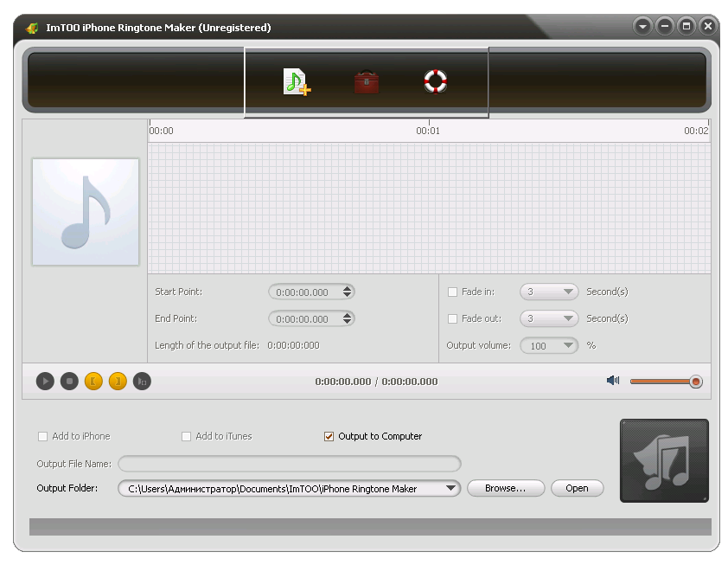Close the Ringtone Maker window
The width and height of the screenshot is (728, 565).
click(708, 26)
